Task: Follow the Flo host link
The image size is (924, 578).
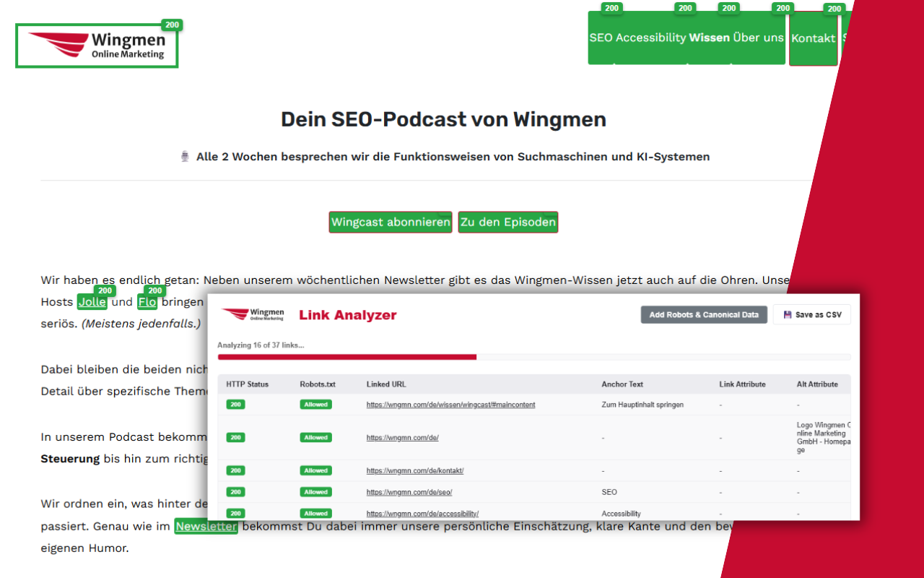Action: tap(147, 302)
